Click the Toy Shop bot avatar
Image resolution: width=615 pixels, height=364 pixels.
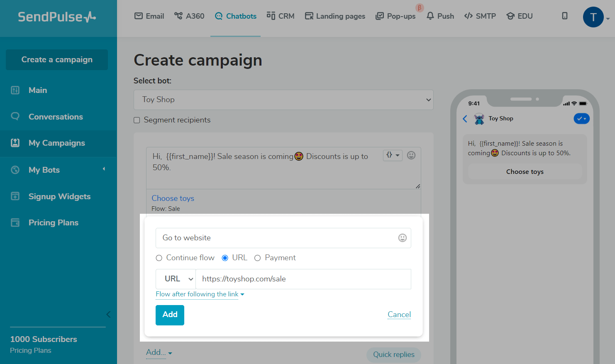coord(479,119)
